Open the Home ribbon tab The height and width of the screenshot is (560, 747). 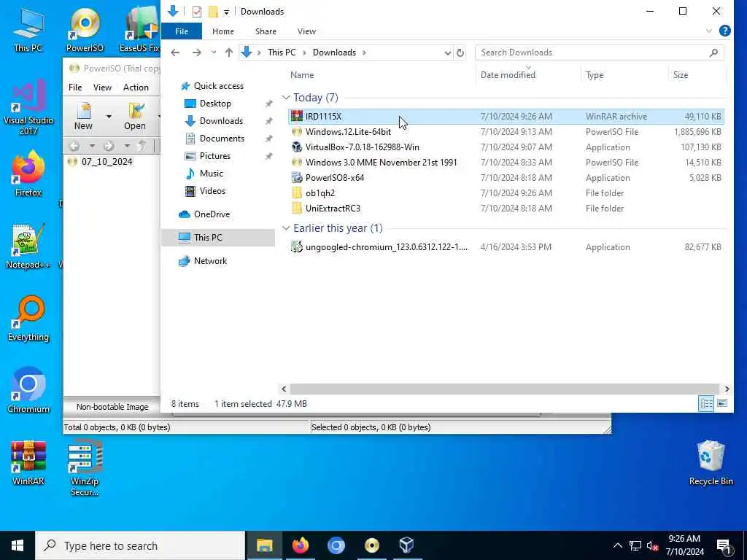click(223, 31)
